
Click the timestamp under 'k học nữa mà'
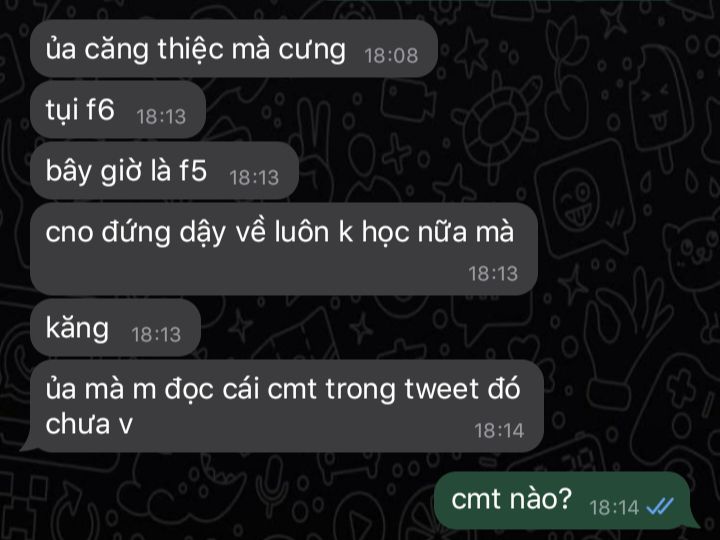coord(493,274)
